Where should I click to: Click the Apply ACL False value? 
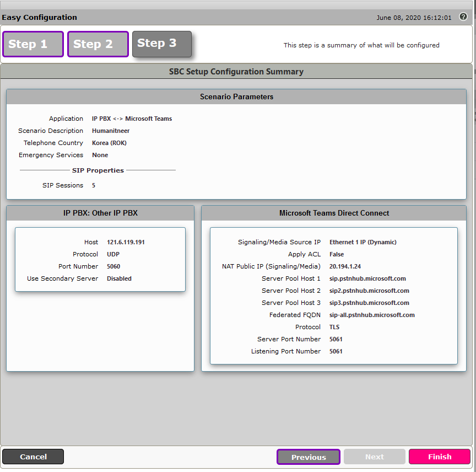337,254
